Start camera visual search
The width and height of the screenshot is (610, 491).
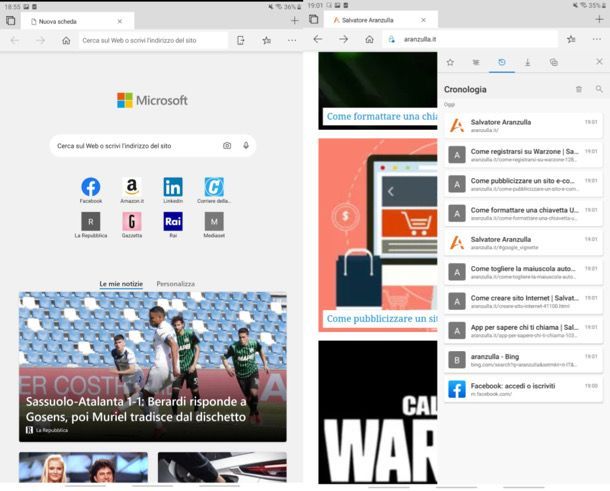pyautogui.click(x=227, y=146)
